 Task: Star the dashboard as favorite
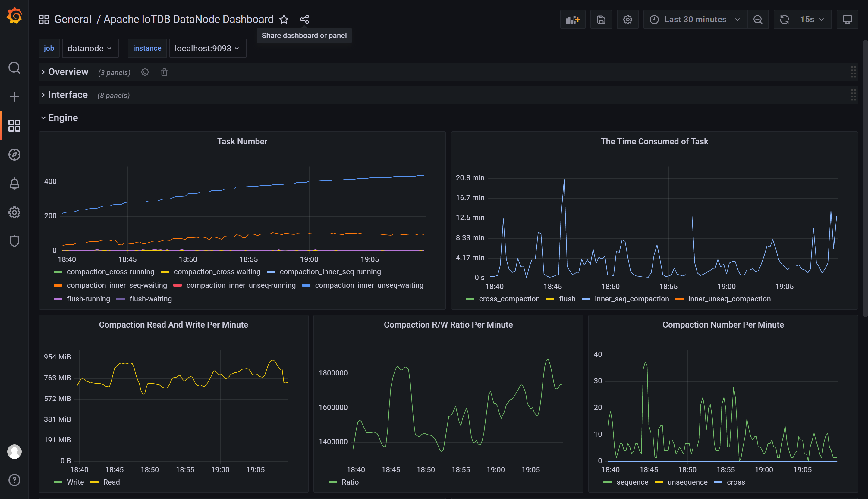click(x=284, y=20)
